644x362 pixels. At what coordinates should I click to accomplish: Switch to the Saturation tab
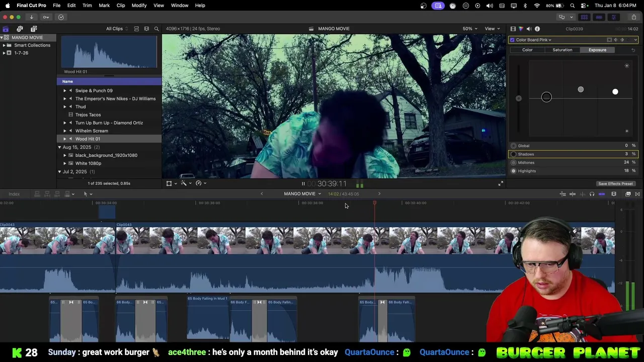coord(562,50)
